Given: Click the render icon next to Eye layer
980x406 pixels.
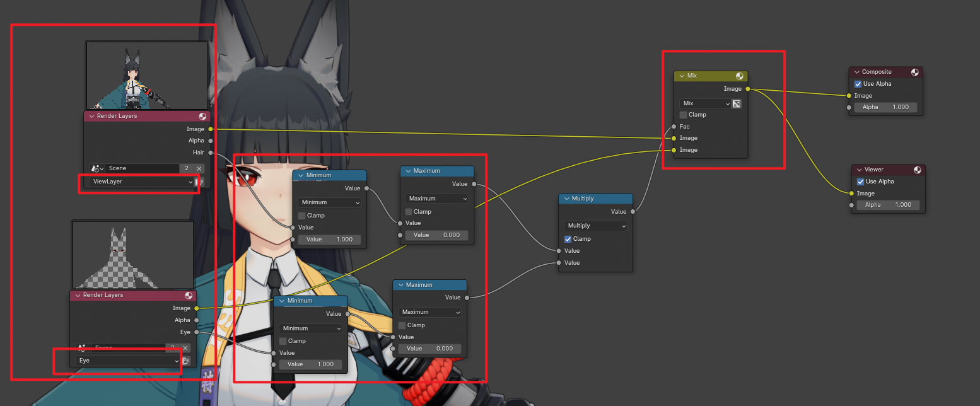Looking at the screenshot, I should [186, 361].
